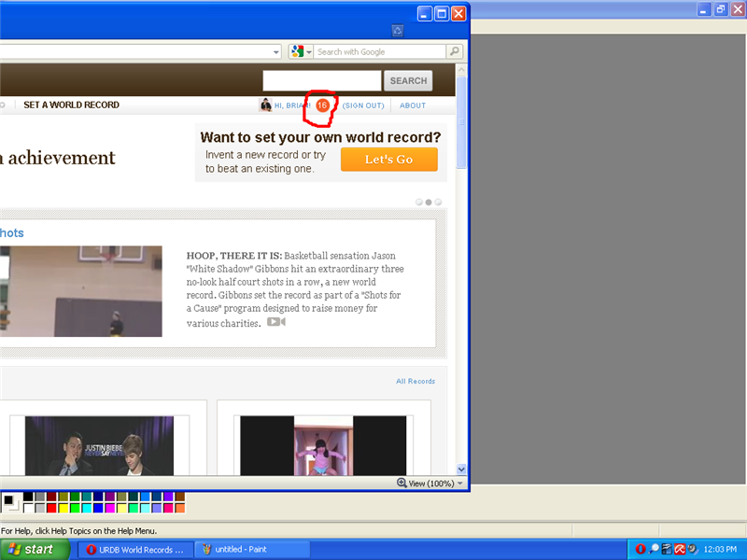Pick orange swatch in Paint palette
Image resolution: width=747 pixels, height=560 pixels.
pyautogui.click(x=180, y=508)
